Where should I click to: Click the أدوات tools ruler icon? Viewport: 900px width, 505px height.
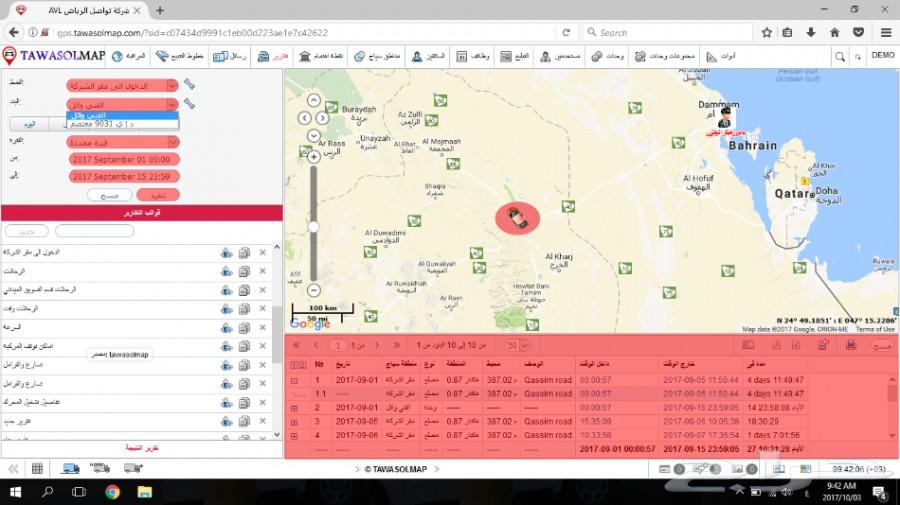click(x=712, y=56)
